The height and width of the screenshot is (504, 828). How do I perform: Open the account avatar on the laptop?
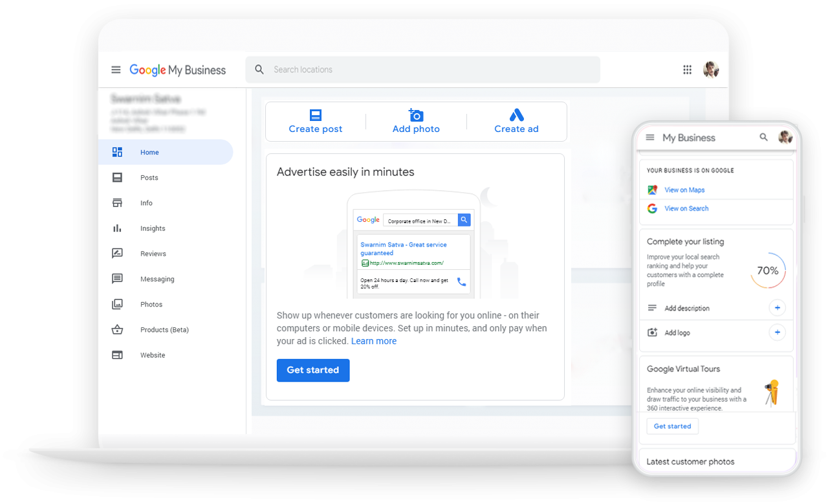711,70
